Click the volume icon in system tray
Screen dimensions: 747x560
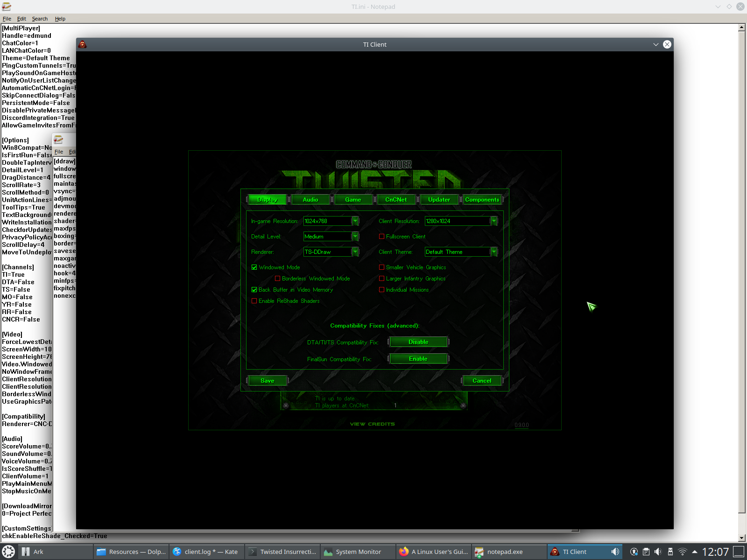[658, 552]
